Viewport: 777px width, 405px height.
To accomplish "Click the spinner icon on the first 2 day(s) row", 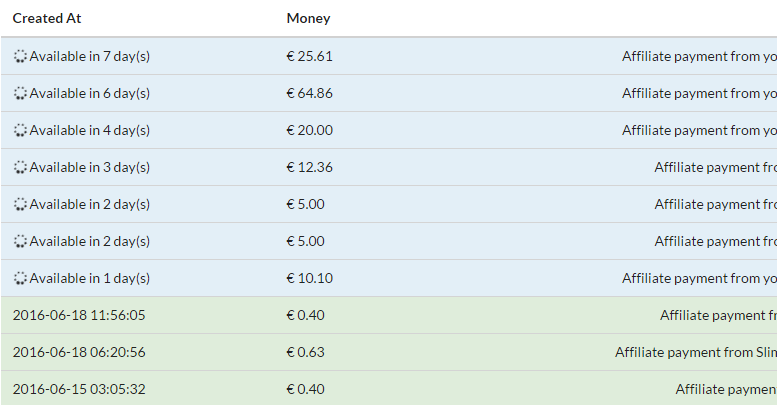I will (20, 204).
